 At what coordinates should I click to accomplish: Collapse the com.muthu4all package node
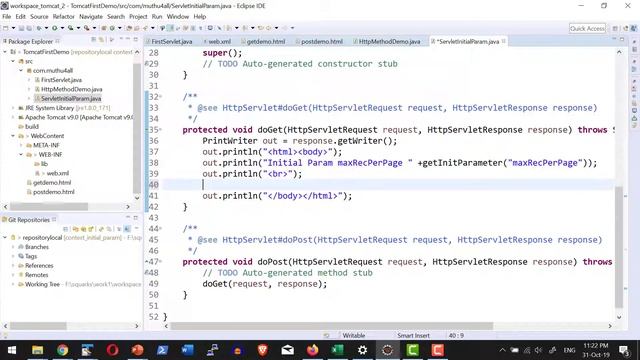click(21, 71)
